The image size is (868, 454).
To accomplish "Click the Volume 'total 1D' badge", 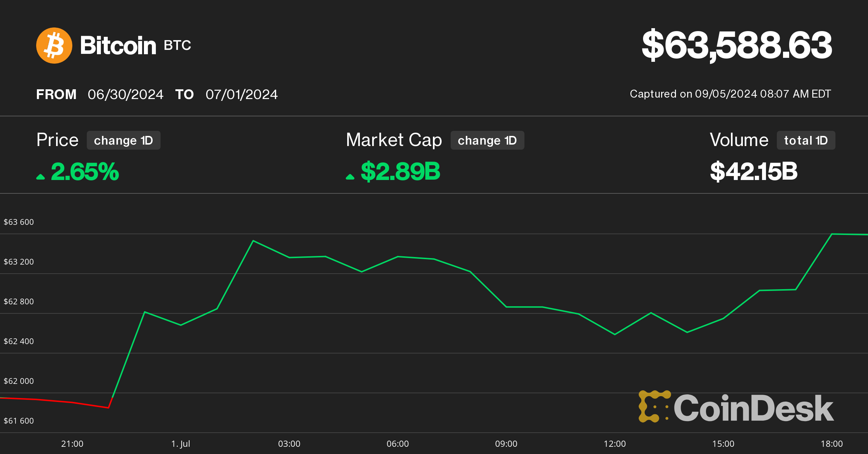I will tap(806, 140).
